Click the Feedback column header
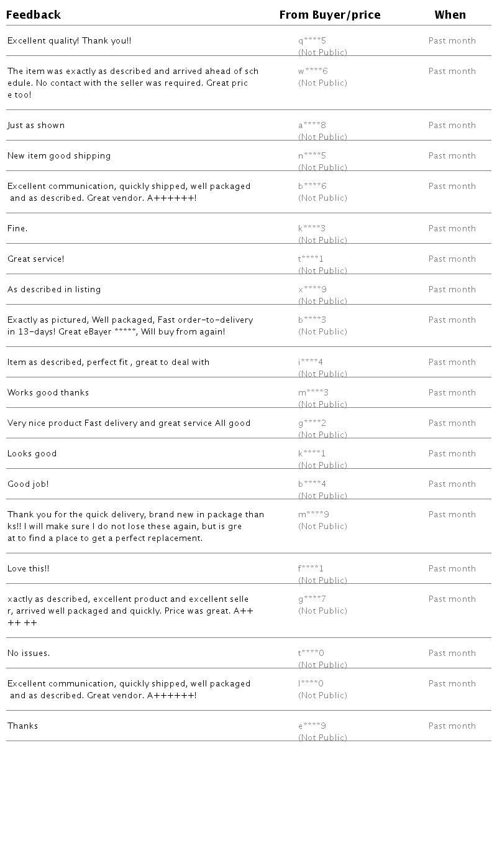 coord(34,15)
